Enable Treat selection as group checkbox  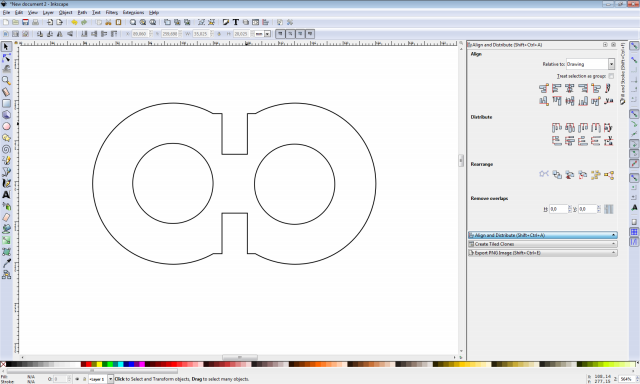pos(611,76)
